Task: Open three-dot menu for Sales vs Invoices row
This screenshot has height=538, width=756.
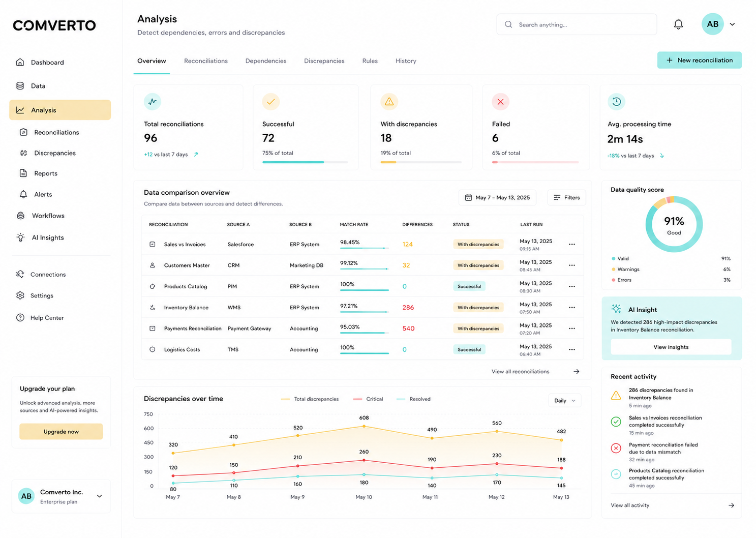Action: click(x=572, y=245)
